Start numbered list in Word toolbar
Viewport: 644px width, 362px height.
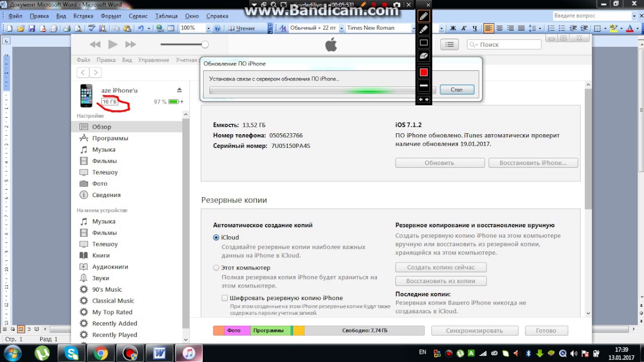551,28
